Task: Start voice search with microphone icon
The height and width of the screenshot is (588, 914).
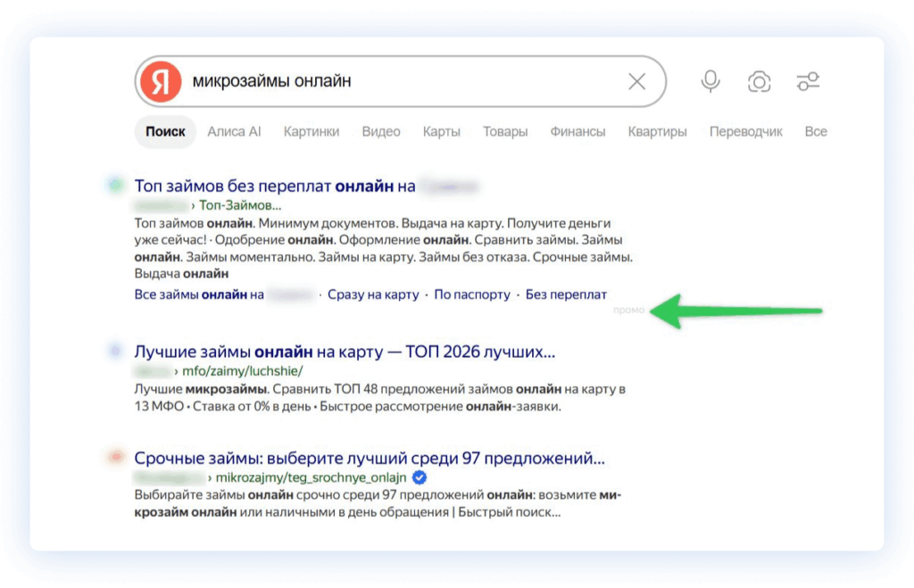Action: (710, 81)
